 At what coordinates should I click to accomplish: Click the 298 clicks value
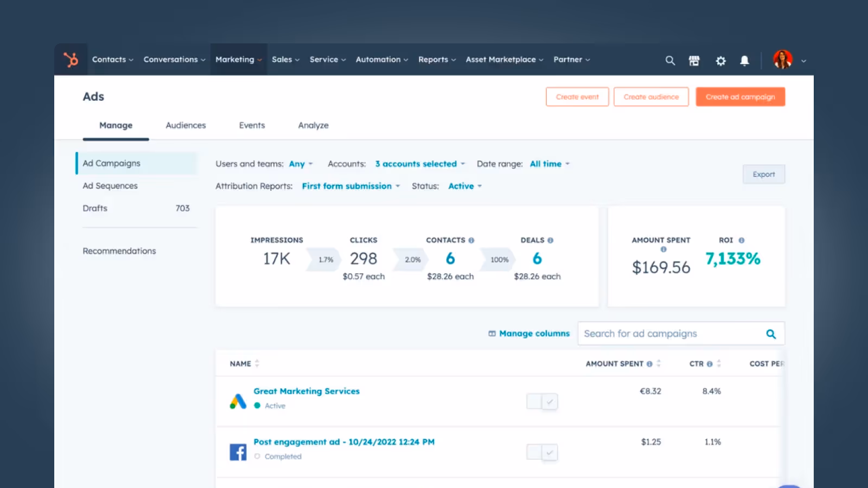(363, 259)
